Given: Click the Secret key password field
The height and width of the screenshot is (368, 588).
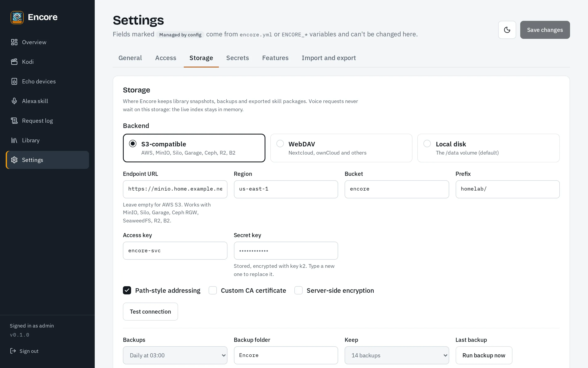Looking at the screenshot, I should (x=286, y=250).
